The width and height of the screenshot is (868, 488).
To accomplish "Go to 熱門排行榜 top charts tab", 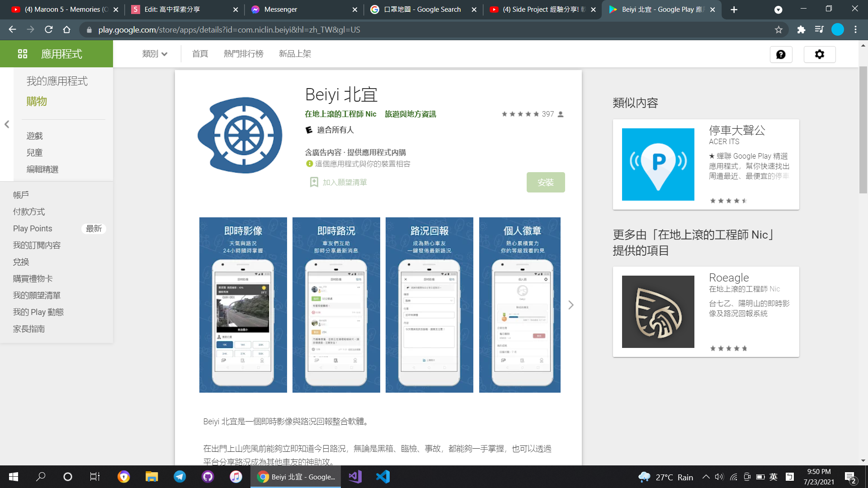I will 243,54.
